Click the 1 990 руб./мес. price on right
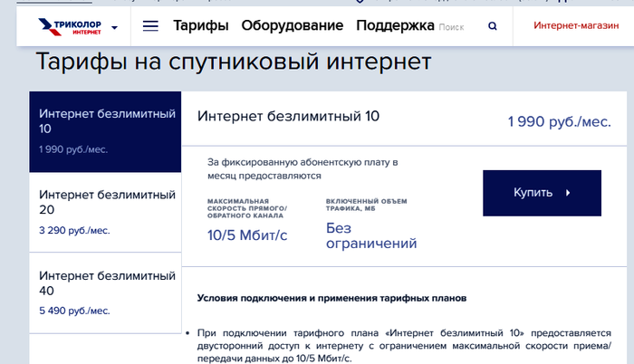The width and height of the screenshot is (634, 364). 559,121
